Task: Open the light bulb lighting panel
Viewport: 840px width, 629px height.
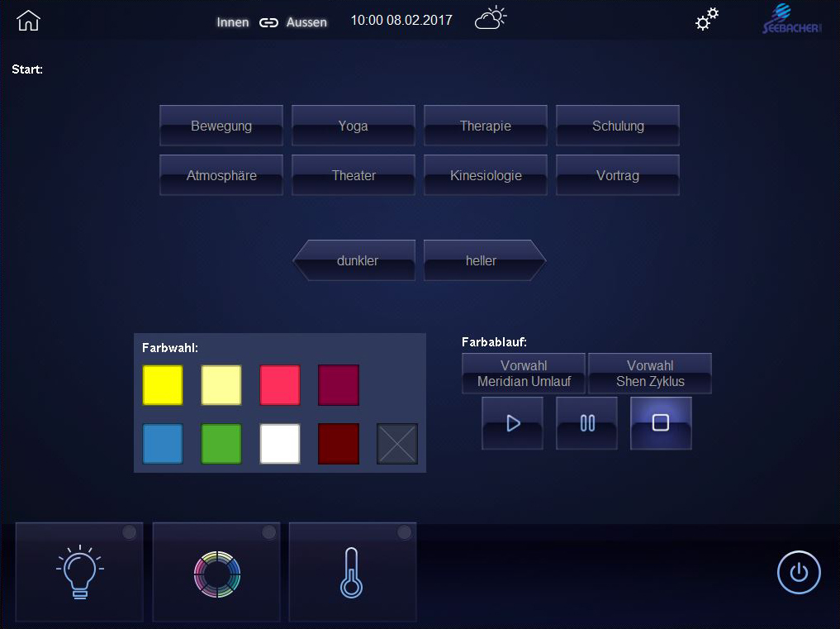Action: point(79,572)
